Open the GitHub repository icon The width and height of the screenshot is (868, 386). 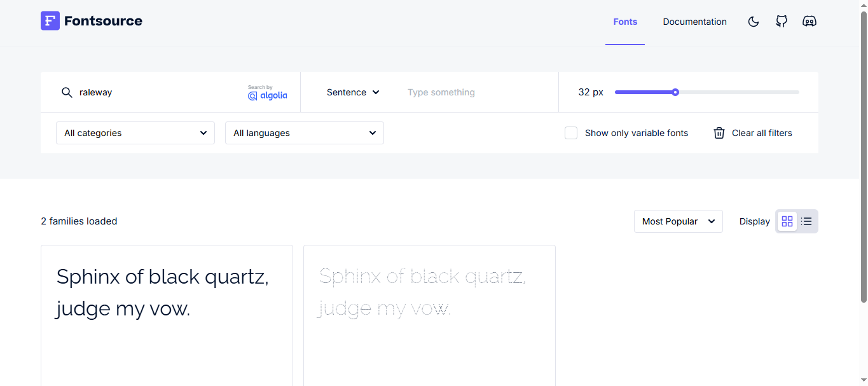click(x=782, y=22)
